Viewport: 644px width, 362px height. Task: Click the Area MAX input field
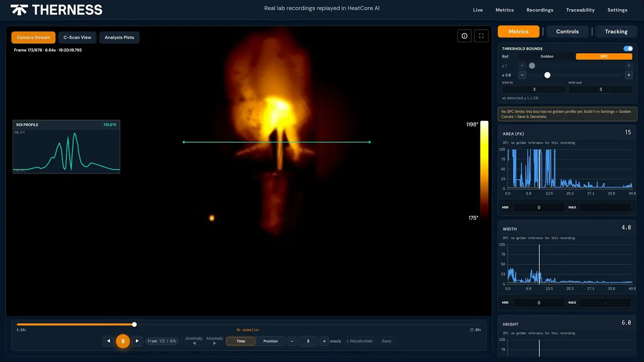[605, 207]
